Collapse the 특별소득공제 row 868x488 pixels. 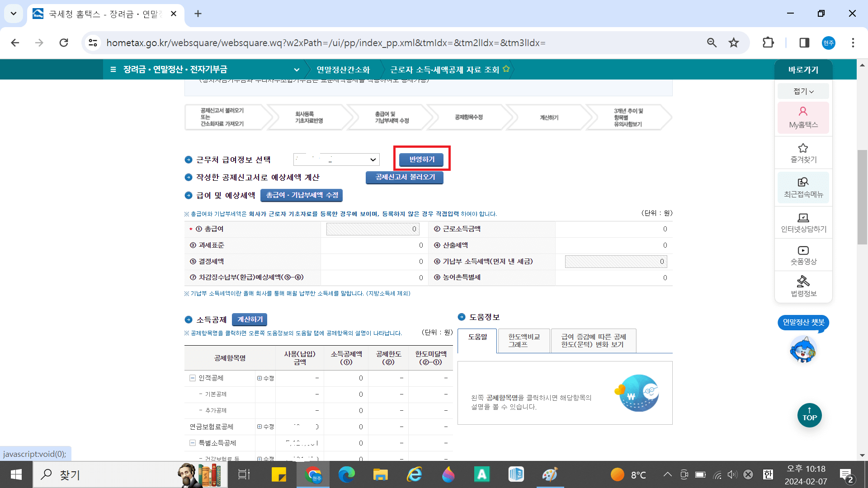192,443
